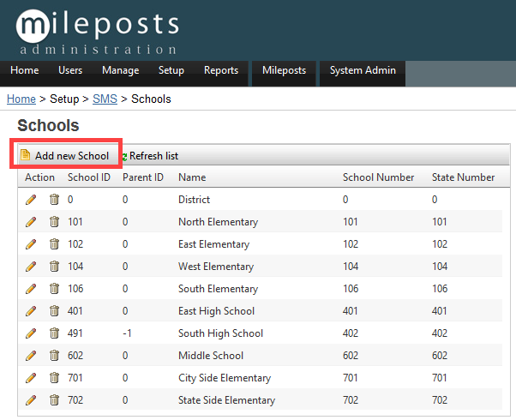Open the Reports menu
Screen dimensions: 516x420
[x=221, y=70]
